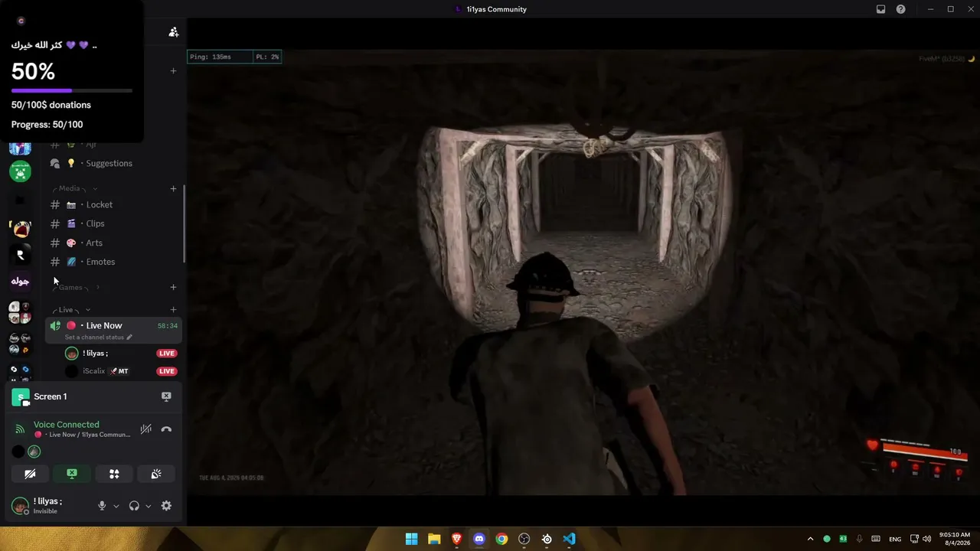Collapse the Live channel category
Viewport: 980px width, 551px height.
[x=71, y=310]
